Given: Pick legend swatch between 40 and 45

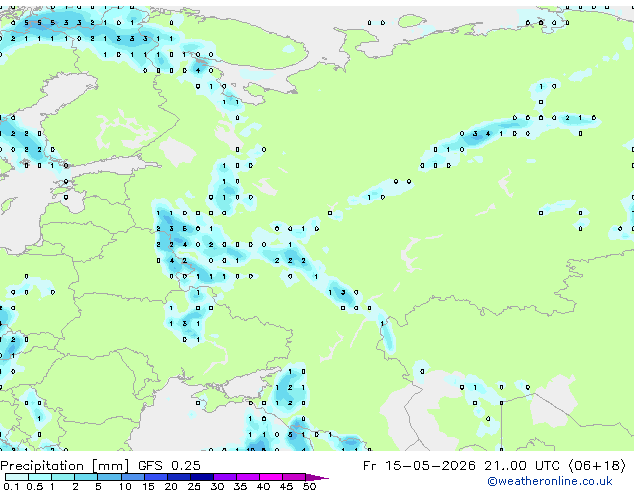Looking at the screenshot, I should [x=271, y=477].
